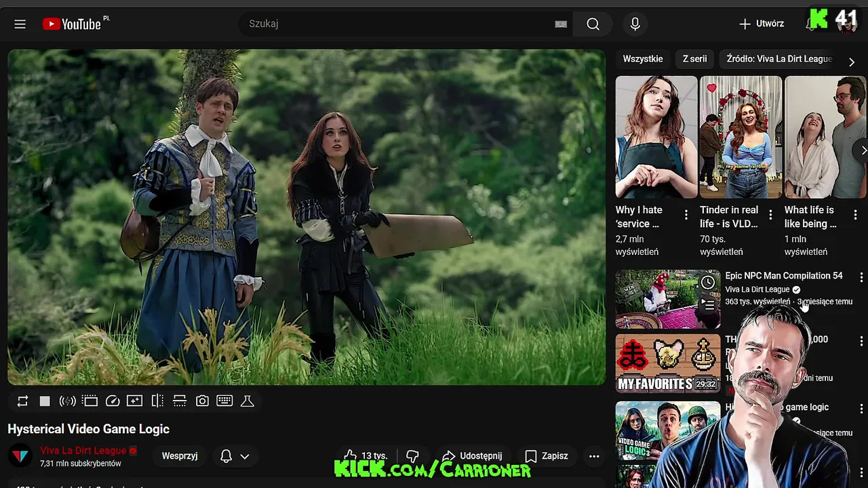Open the Viva La Dirt League channel avatar
This screenshot has height=488, width=868.
[20, 456]
